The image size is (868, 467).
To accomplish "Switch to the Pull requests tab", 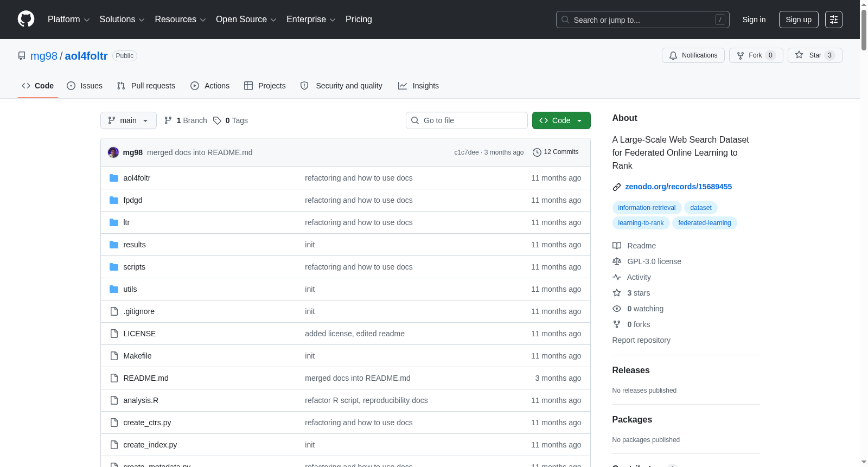I will pyautogui.click(x=146, y=86).
